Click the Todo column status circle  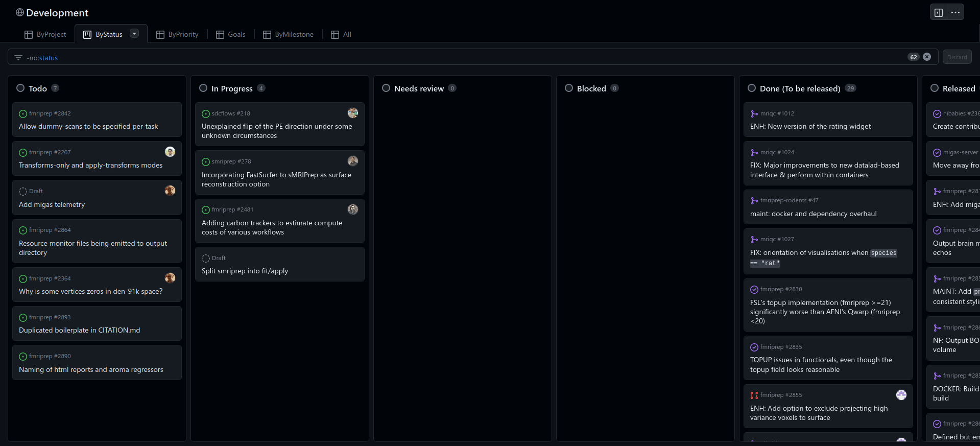coord(20,88)
